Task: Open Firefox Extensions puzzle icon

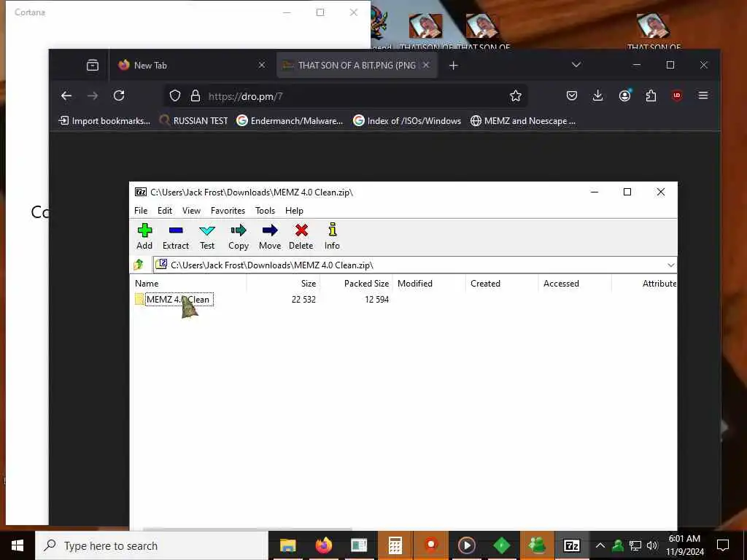Action: point(651,96)
